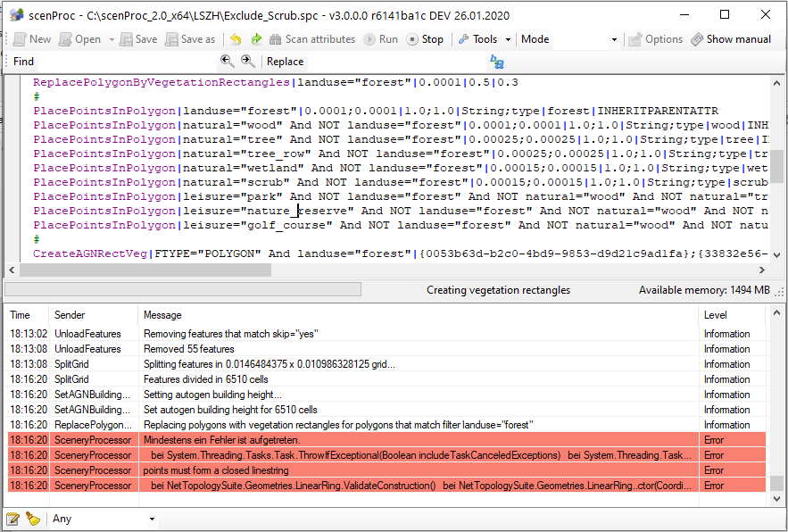Click the Time column header
Image resolution: width=788 pixels, height=532 pixels.
[x=27, y=315]
